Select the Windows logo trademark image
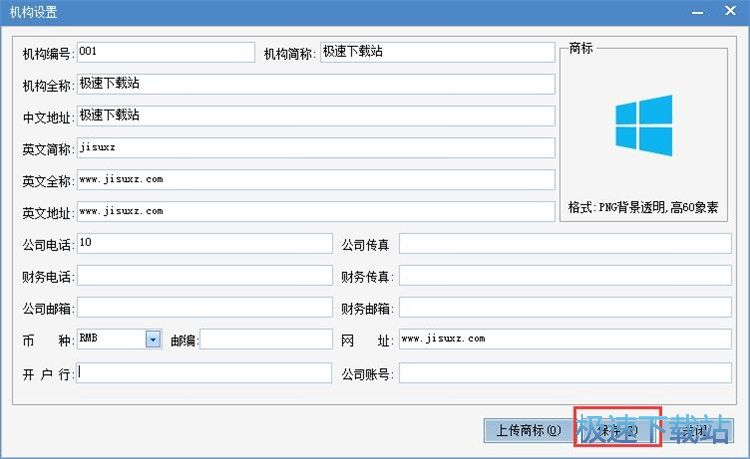The height and width of the screenshot is (459, 750). 644,125
